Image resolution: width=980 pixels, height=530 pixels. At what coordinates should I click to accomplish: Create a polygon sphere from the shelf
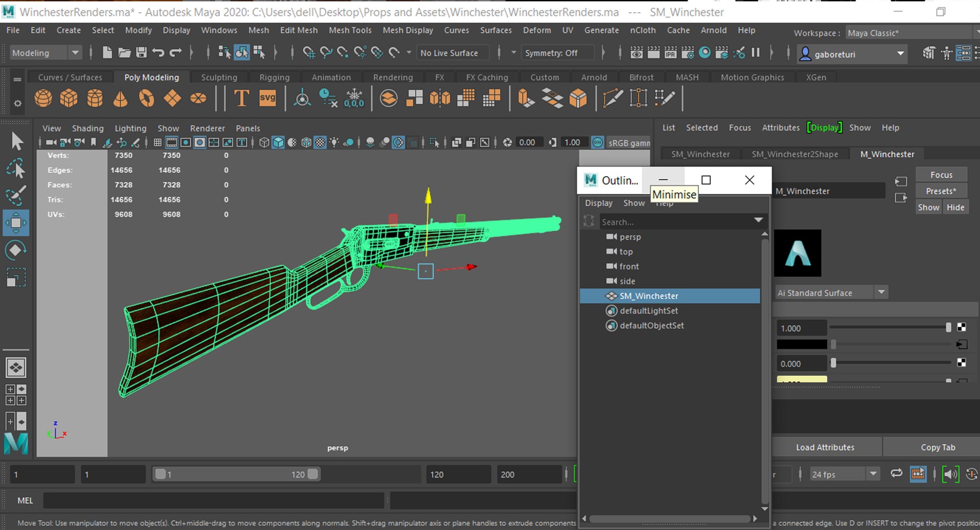click(43, 98)
